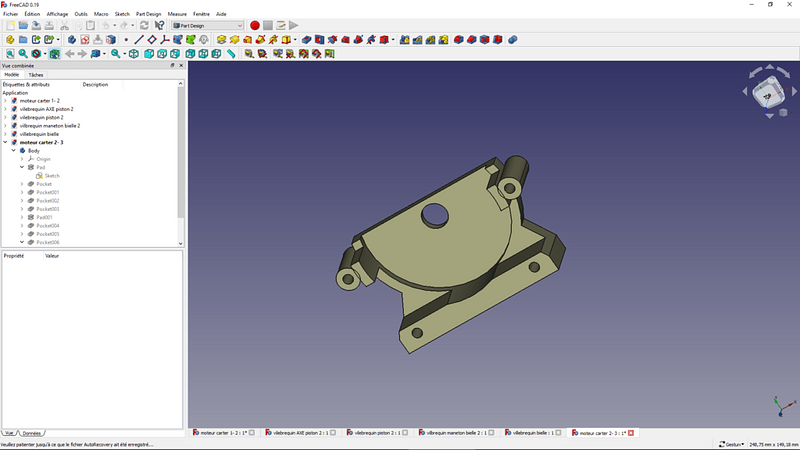Click the Fit all view icon
The width and height of the screenshot is (800, 450).
[10, 54]
